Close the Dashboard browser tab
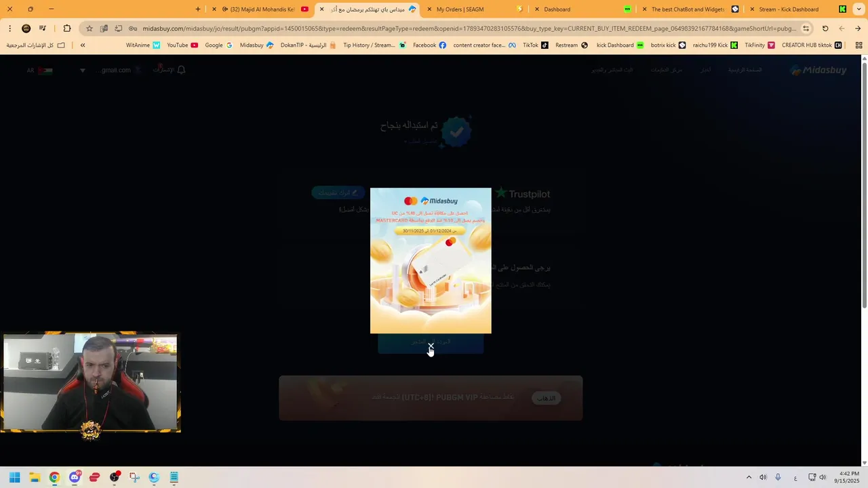This screenshot has width=868, height=488. click(537, 9)
